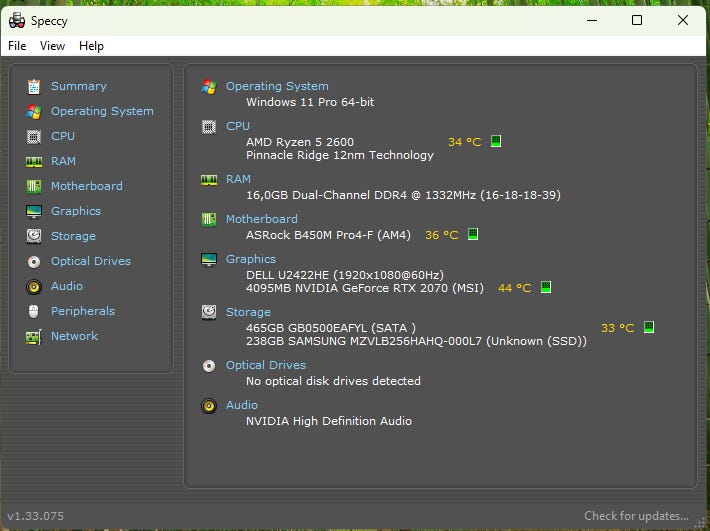Click the green motherboard temperature indicator icon

473,234
